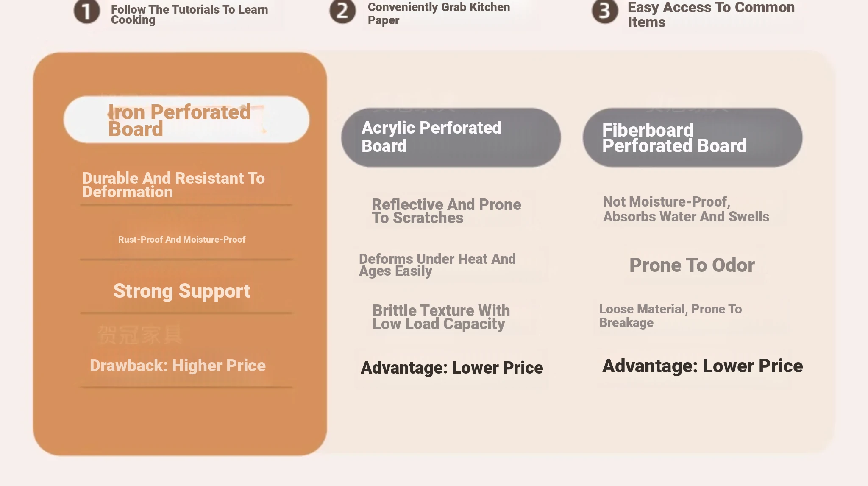Select the Fiberboard Perforated Board pill

pos(693,137)
